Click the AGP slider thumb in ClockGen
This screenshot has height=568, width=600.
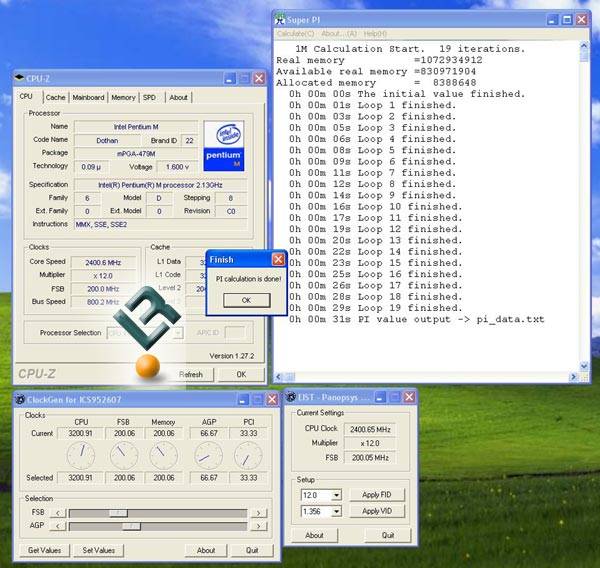pos(131,526)
